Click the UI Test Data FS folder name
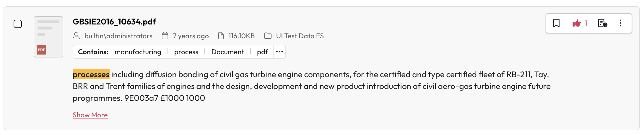The image size is (644, 135). point(300,36)
